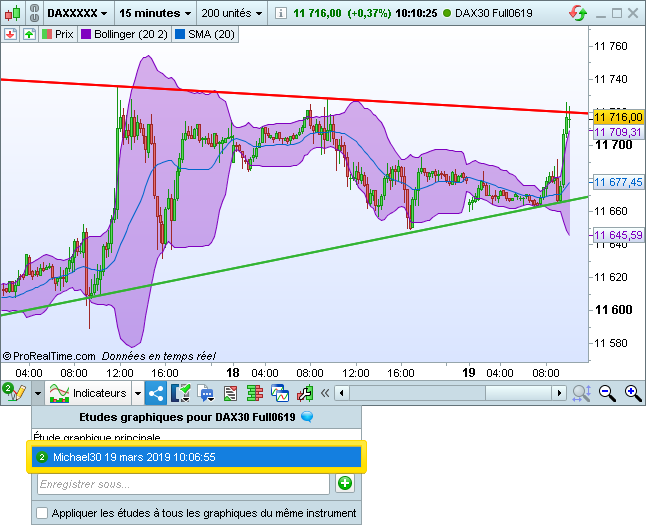Click the refresh arrows icon at top right

(x=578, y=14)
